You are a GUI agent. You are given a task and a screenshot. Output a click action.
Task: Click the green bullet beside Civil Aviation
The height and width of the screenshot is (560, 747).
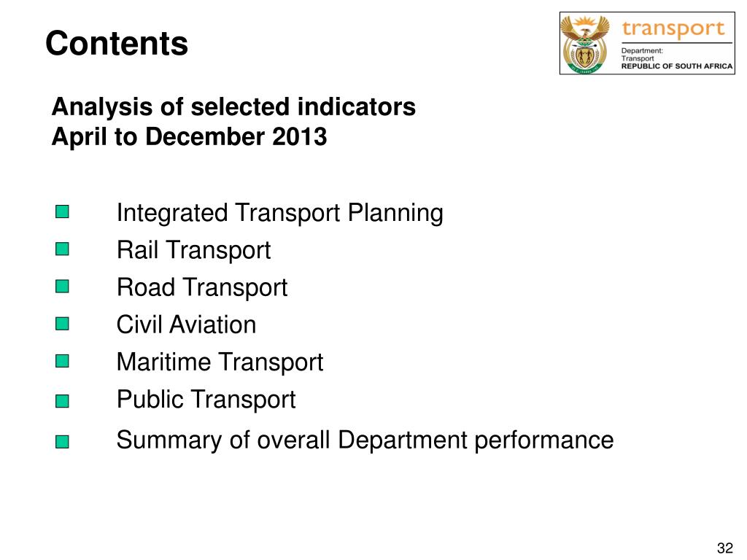62,324
